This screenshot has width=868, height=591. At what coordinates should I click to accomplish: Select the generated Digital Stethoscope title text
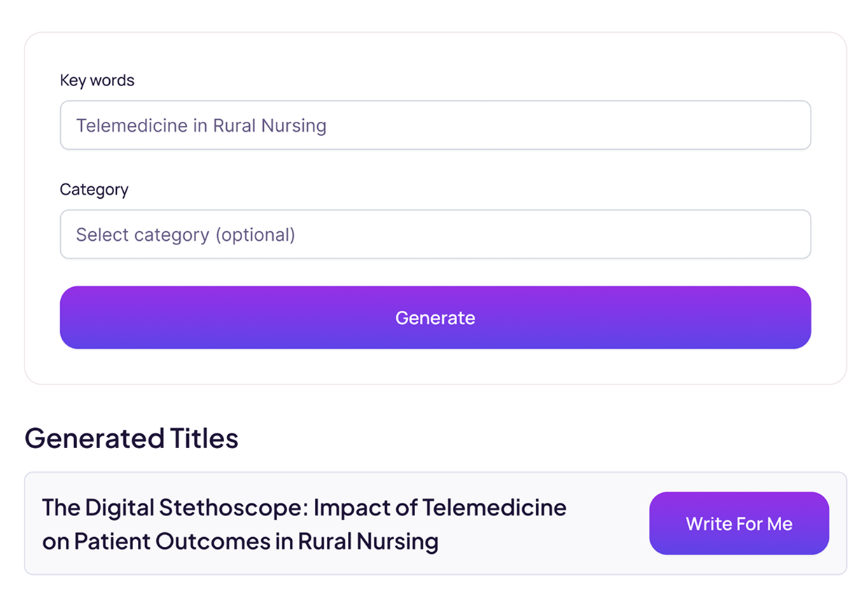coord(304,524)
